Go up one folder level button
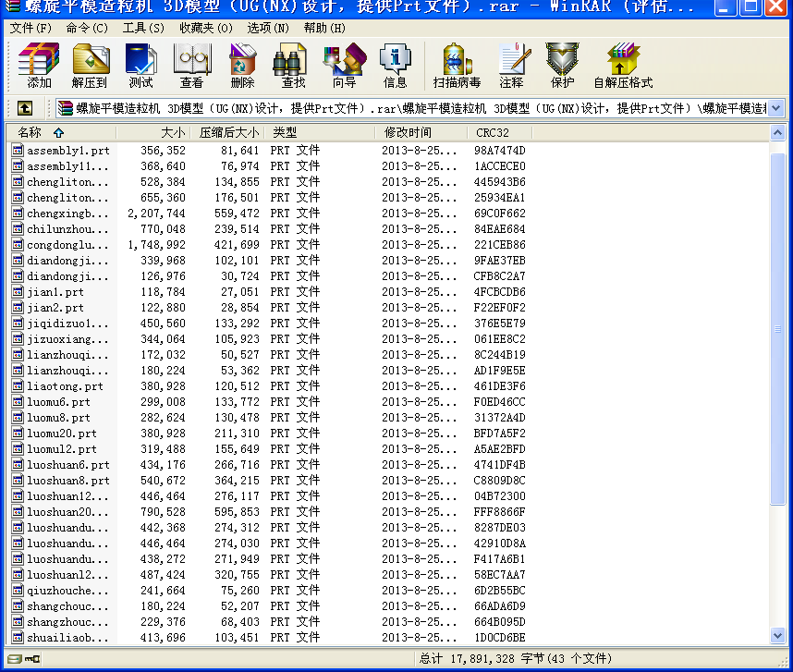The image size is (793, 672). [x=25, y=108]
